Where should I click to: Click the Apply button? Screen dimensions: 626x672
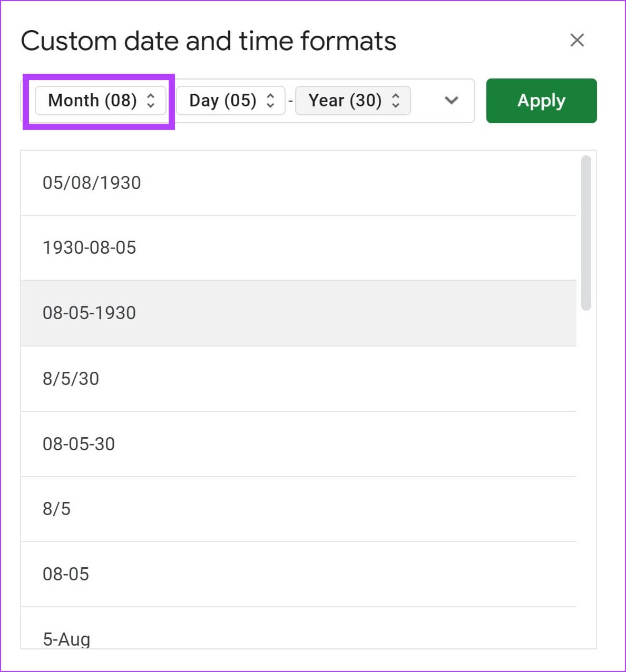(541, 101)
